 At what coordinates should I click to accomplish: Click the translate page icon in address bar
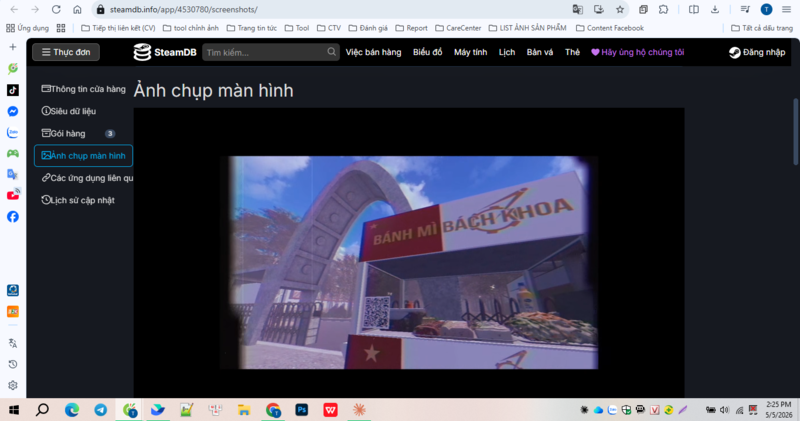coord(578,9)
